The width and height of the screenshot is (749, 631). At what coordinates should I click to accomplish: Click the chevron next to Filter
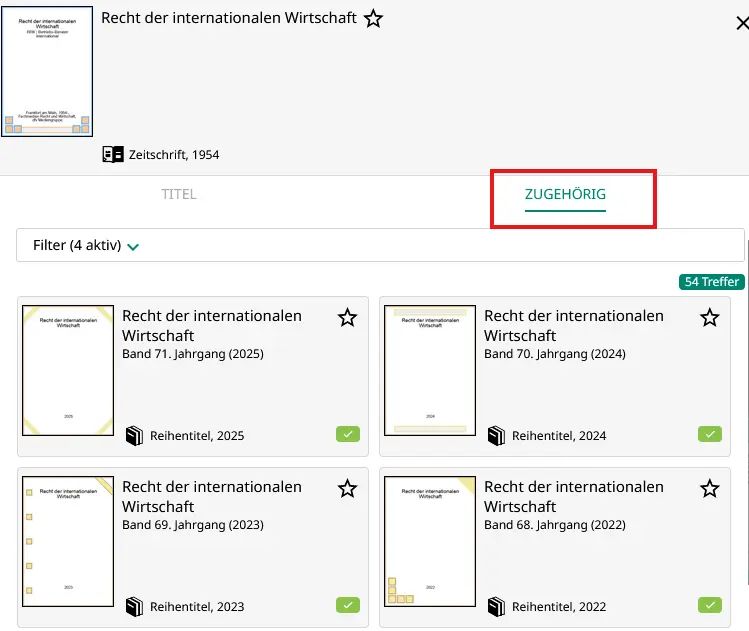coord(133,246)
